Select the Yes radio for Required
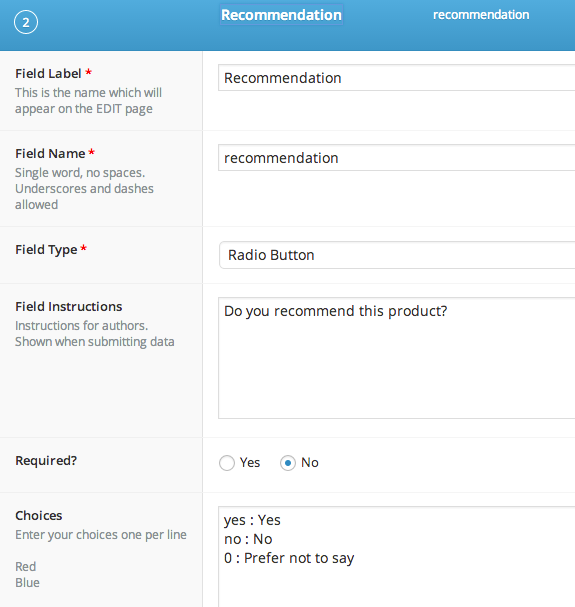Viewport: 575px width, 607px height. click(227, 463)
